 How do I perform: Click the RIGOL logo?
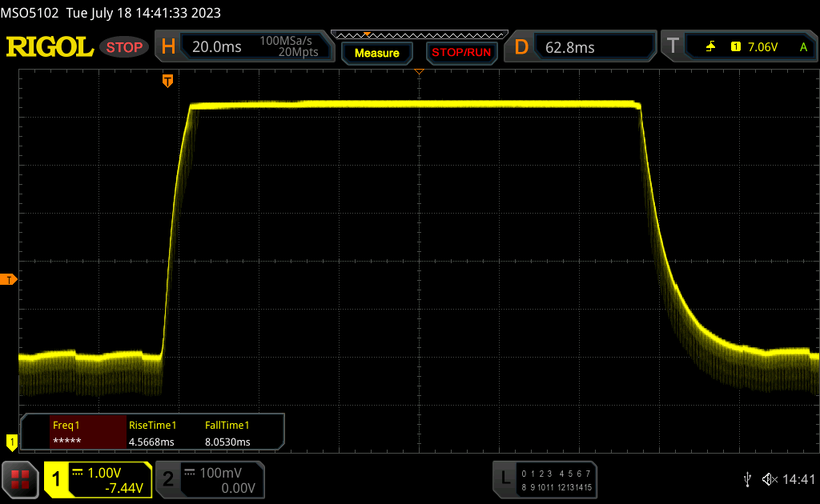(50, 47)
